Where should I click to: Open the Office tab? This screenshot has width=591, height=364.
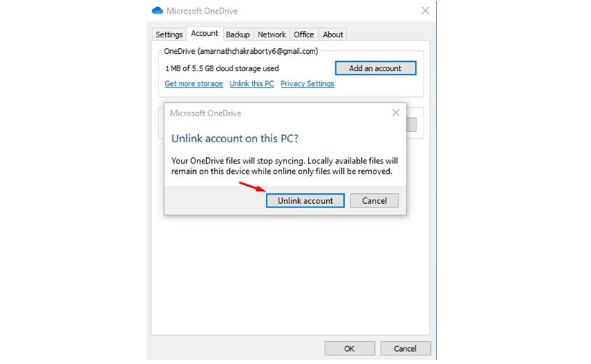click(x=304, y=34)
